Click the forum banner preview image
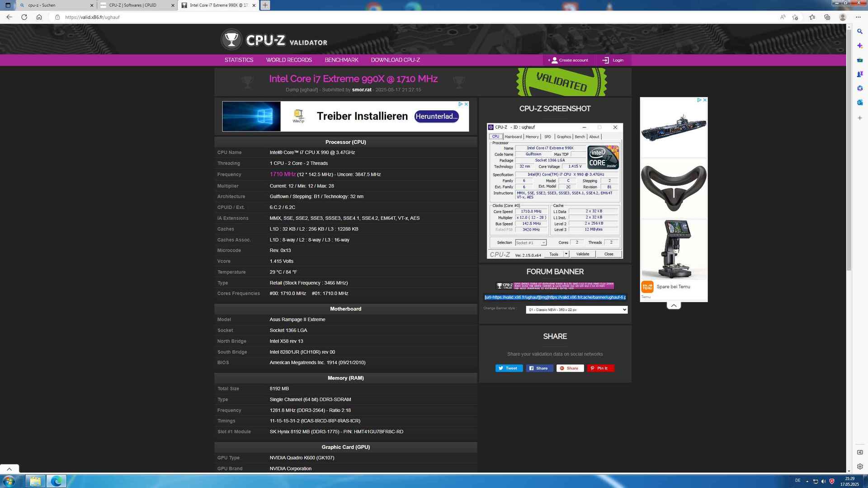This screenshot has height=488, width=868. pyautogui.click(x=555, y=286)
